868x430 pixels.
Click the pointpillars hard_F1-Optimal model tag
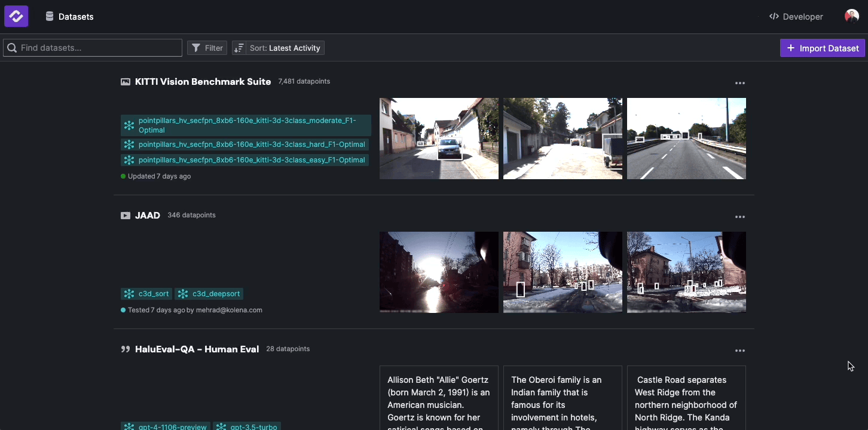(251, 145)
